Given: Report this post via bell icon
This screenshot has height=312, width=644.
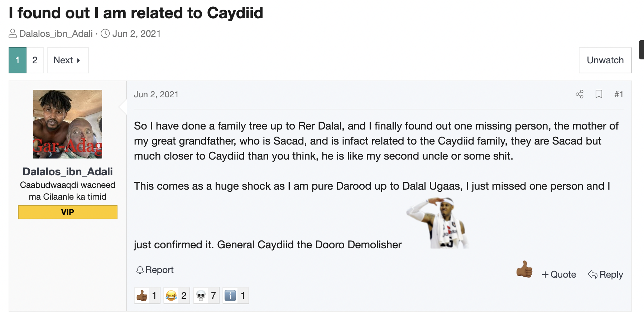Looking at the screenshot, I should [155, 270].
